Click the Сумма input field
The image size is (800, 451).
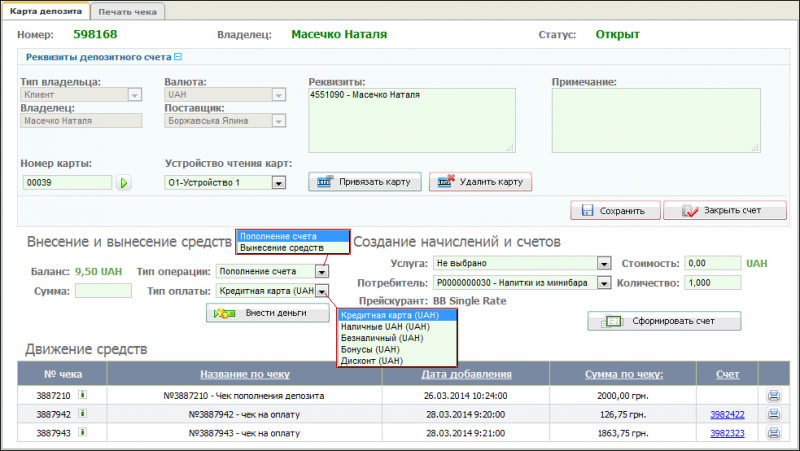(x=103, y=291)
